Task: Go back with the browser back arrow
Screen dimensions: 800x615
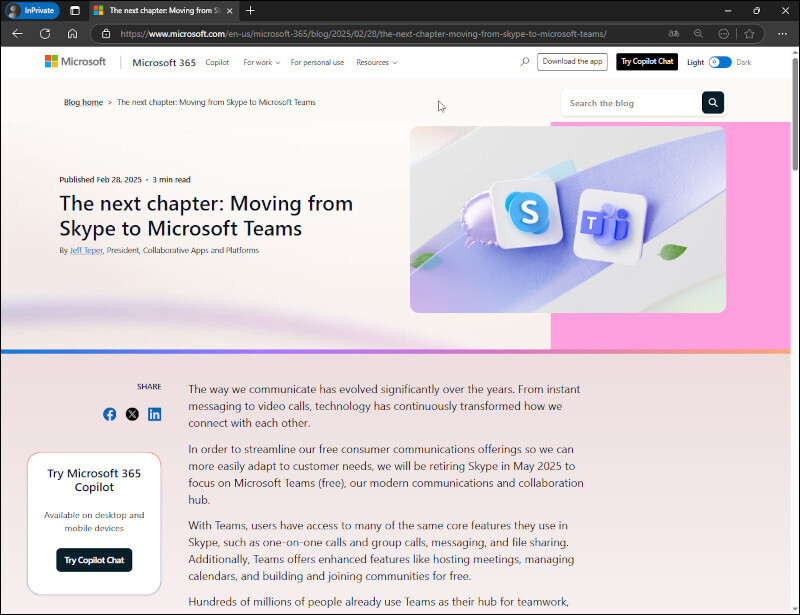Action: pos(17,34)
